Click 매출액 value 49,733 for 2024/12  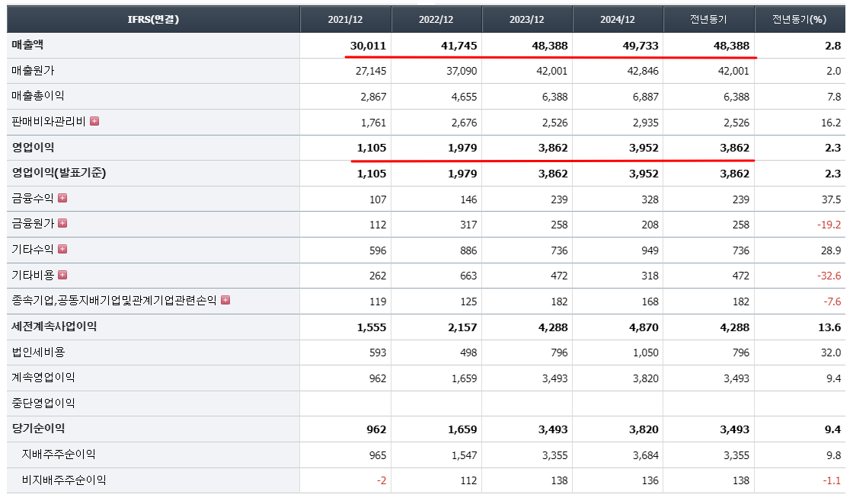click(641, 46)
